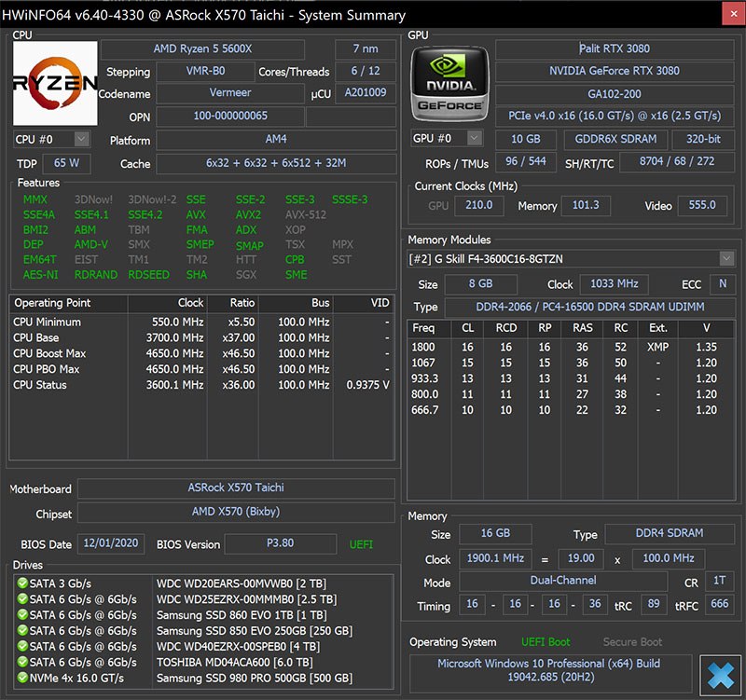Click the BIOS Date 12/01/2020 field
This screenshot has height=700, width=746.
click(111, 543)
